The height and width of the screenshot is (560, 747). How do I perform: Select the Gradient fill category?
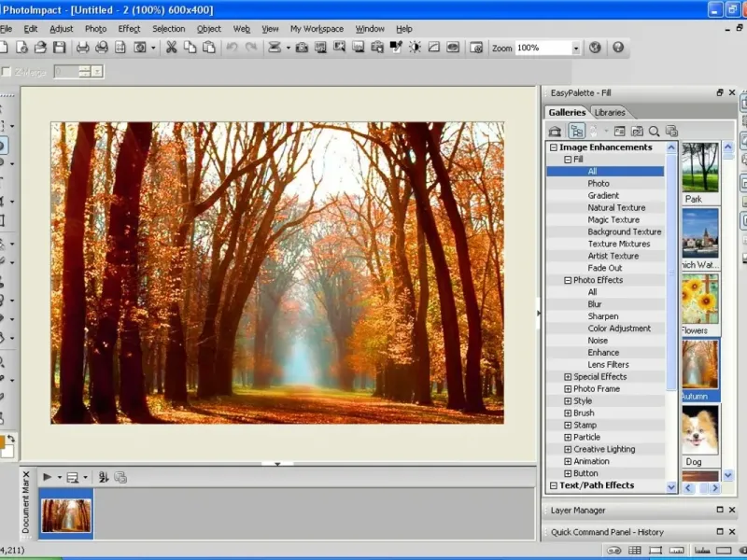coord(603,196)
